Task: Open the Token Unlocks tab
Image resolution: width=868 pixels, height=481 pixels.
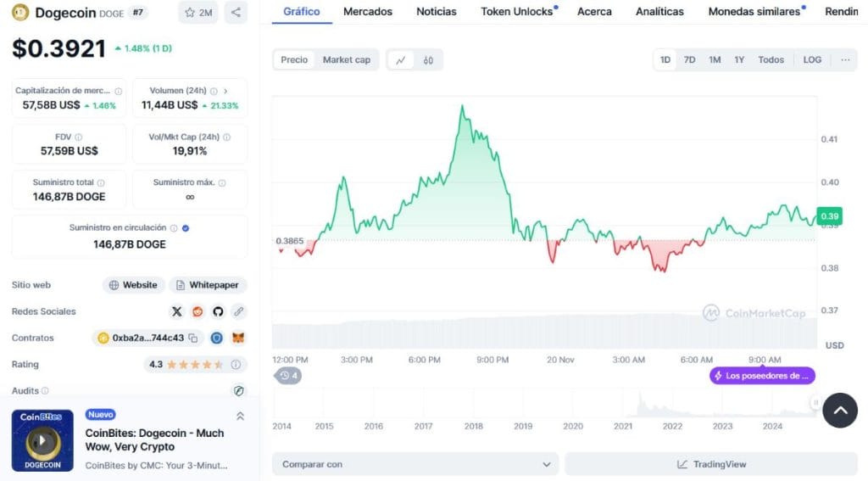Action: tap(519, 12)
